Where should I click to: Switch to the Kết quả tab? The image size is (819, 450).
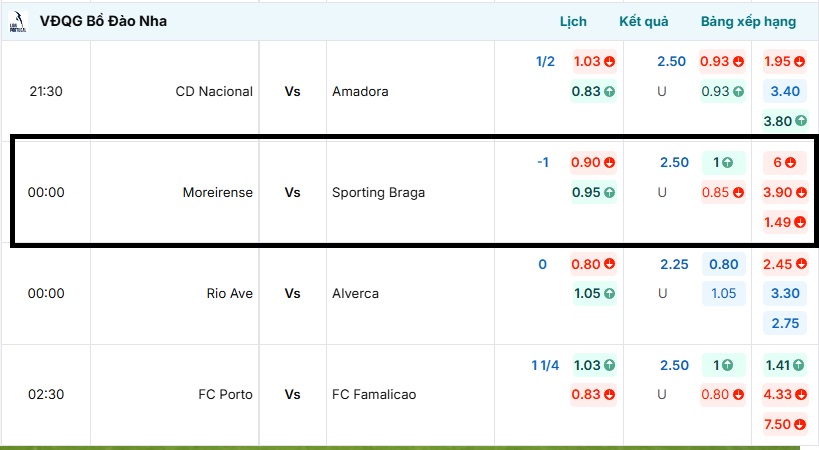645,21
